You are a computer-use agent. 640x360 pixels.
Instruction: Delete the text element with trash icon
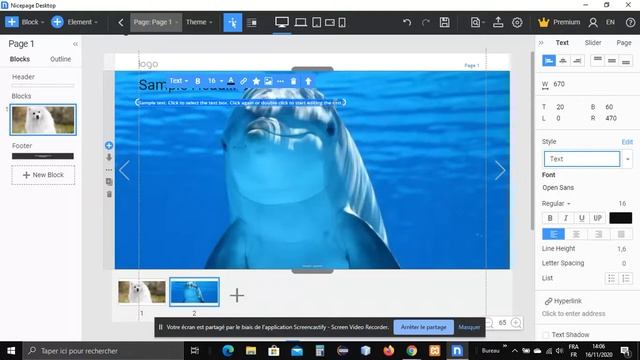293,81
